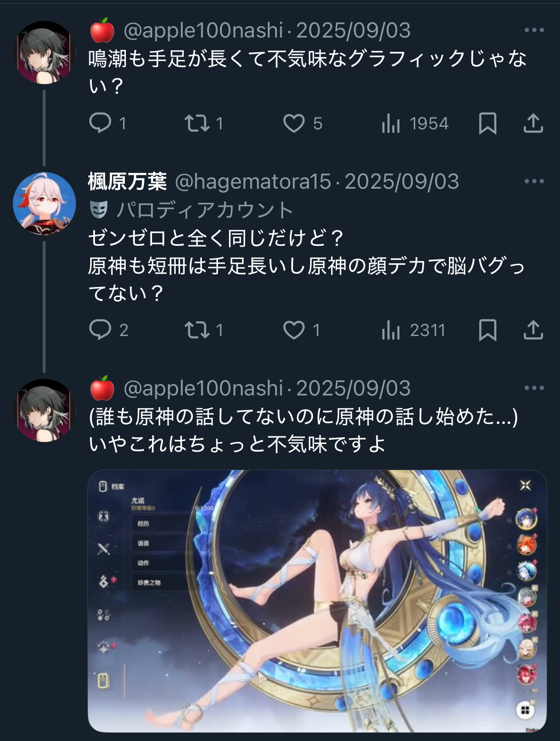Bookmark the first tweet about 鳴潮
The image size is (560, 741).
point(488,124)
